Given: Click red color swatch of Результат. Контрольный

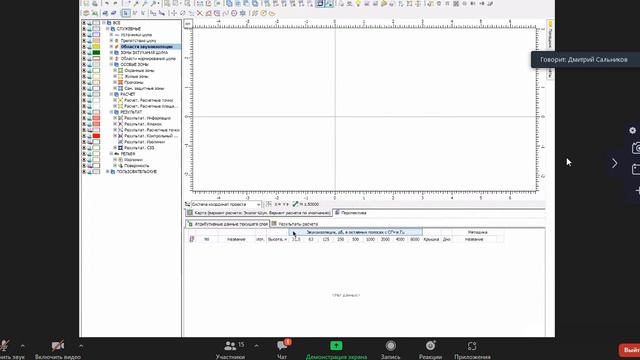Looking at the screenshot, I should (96, 136).
